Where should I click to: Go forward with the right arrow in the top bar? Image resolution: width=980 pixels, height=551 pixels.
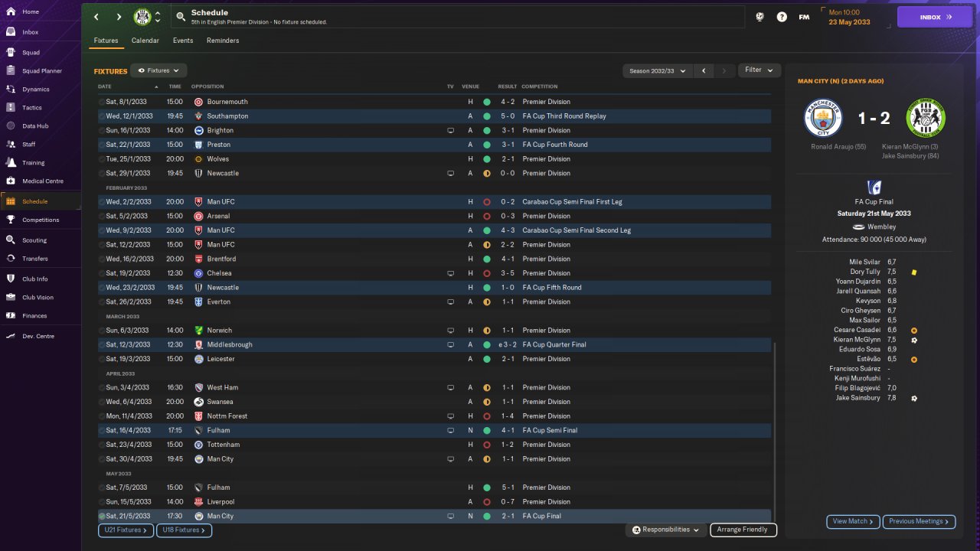point(119,17)
